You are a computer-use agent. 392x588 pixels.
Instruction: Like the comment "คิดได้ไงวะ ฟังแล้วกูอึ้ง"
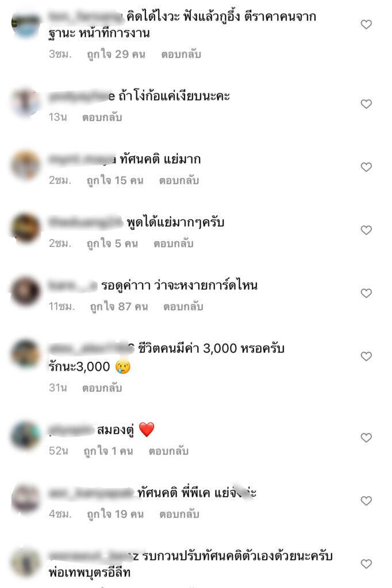366,24
